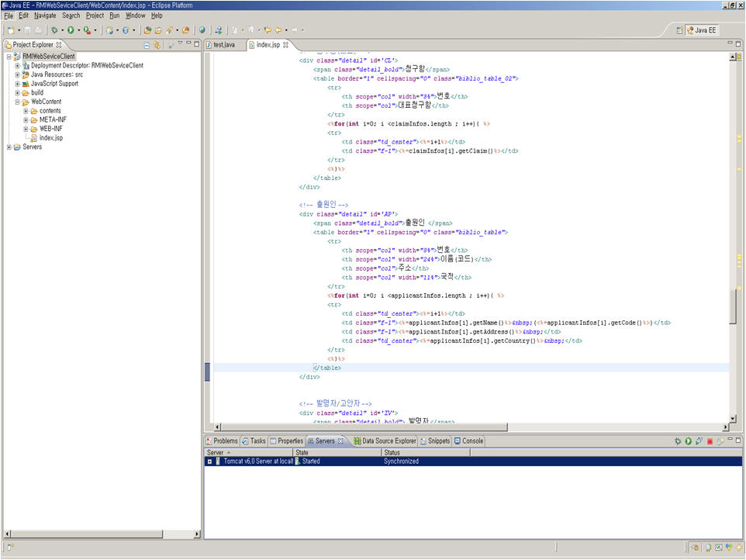Open the Navigate menu
Image resolution: width=746 pixels, height=560 pixels.
click(45, 16)
